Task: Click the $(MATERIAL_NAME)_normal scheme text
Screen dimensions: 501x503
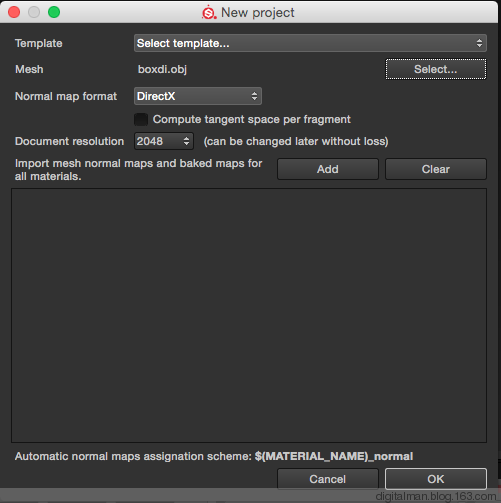Action: click(x=334, y=456)
